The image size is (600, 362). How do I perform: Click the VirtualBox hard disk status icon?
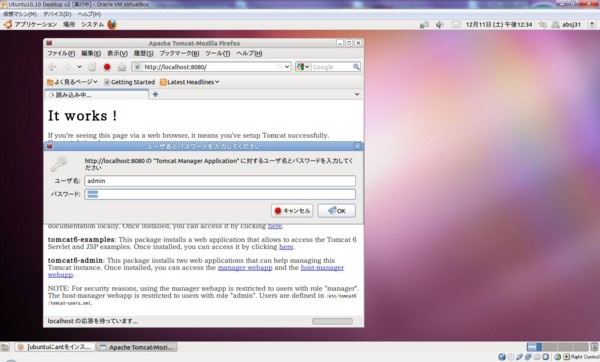tap(502, 357)
